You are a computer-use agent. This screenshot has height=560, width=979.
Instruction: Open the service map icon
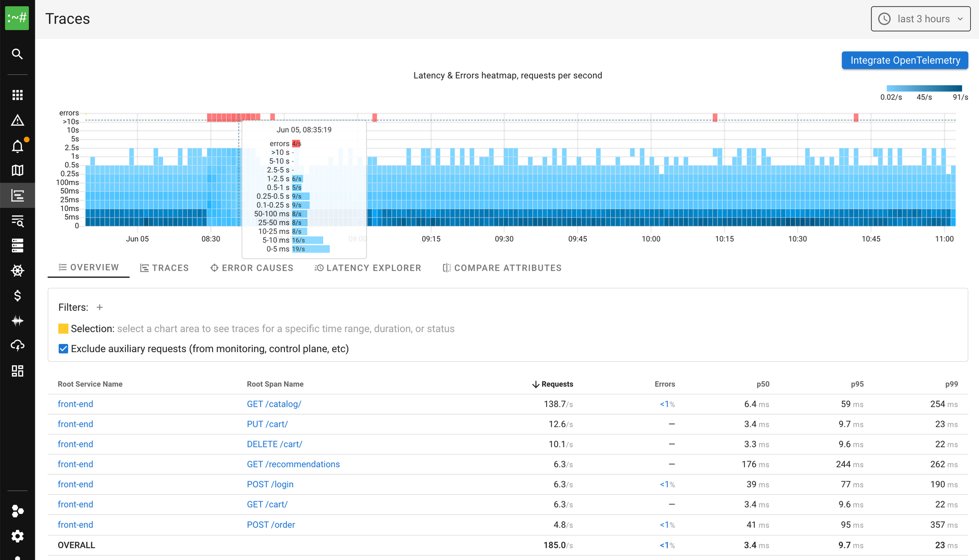tap(17, 170)
